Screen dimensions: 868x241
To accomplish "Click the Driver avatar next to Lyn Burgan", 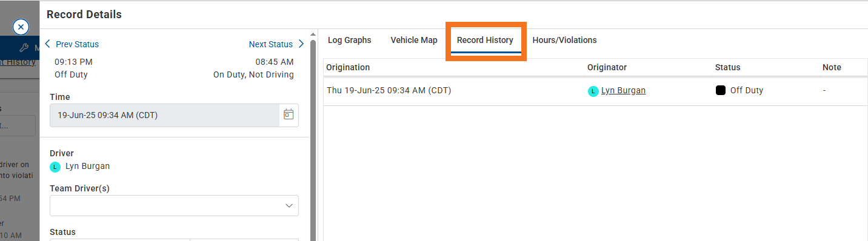I will pos(55,167).
